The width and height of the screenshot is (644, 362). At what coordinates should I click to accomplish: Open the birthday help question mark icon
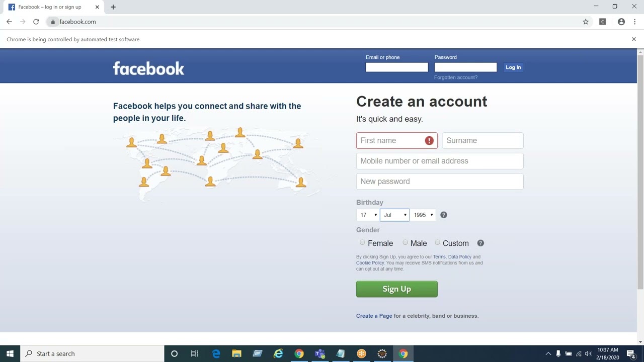coord(443,215)
